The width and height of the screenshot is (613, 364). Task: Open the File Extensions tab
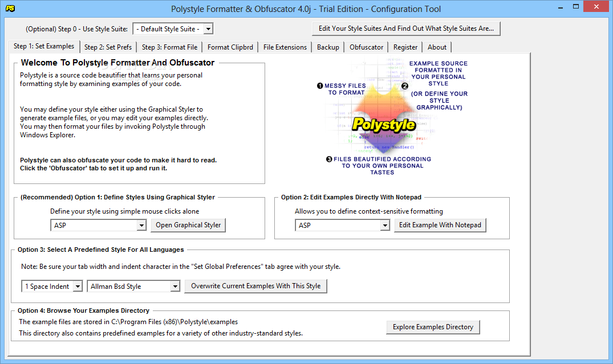(x=285, y=47)
